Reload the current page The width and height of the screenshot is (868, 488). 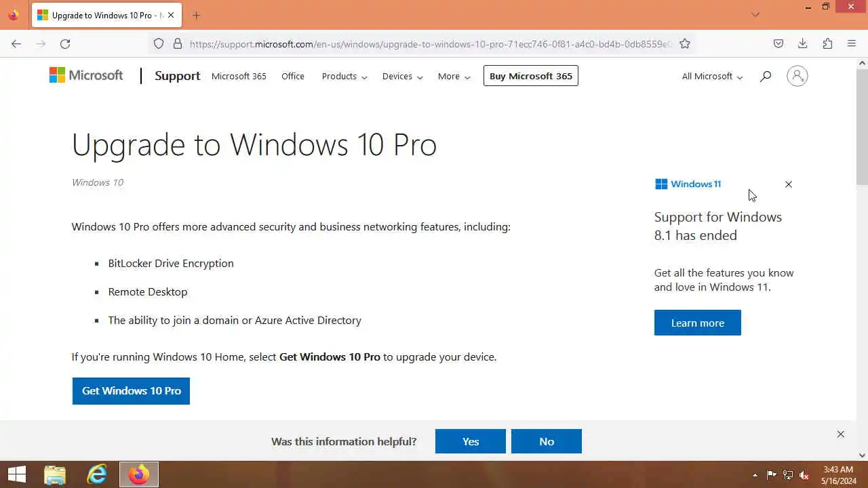pos(65,43)
